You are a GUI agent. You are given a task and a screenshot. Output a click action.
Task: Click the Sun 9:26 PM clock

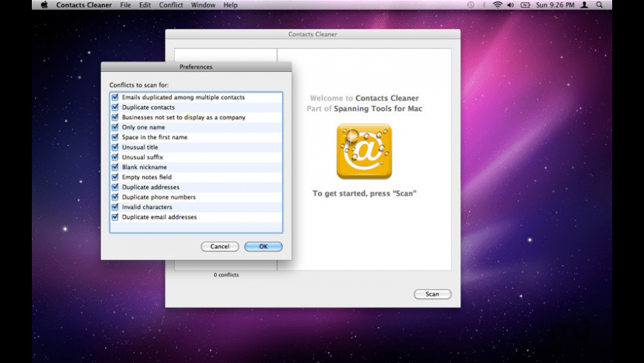(x=555, y=5)
